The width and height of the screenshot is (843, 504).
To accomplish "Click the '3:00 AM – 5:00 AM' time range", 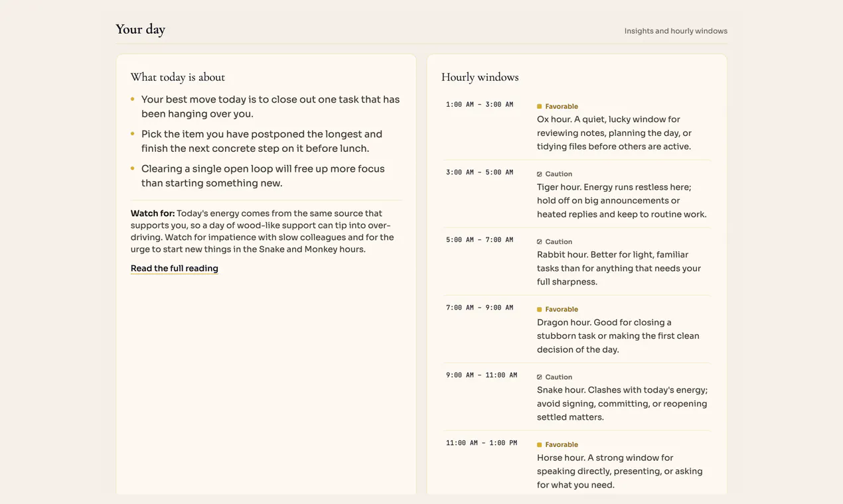I will [x=480, y=172].
